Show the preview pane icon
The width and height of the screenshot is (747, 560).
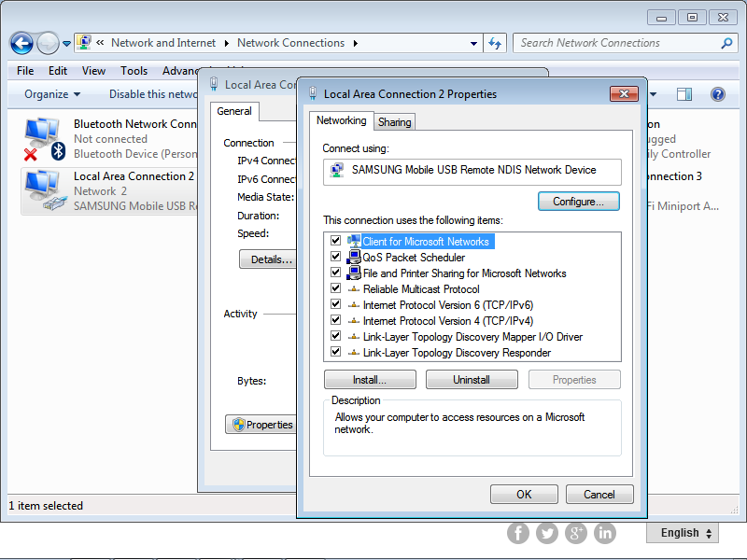point(684,94)
